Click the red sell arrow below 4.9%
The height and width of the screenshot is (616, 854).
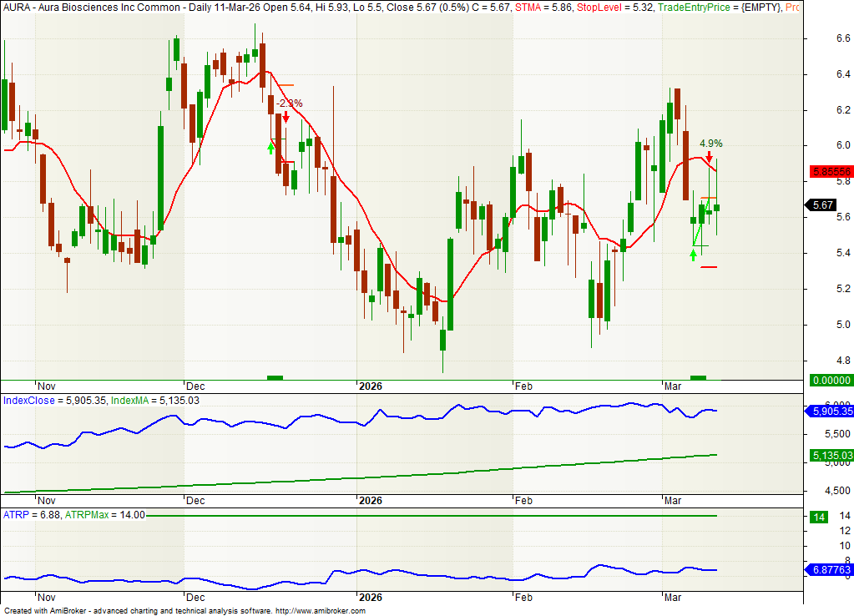pos(710,156)
